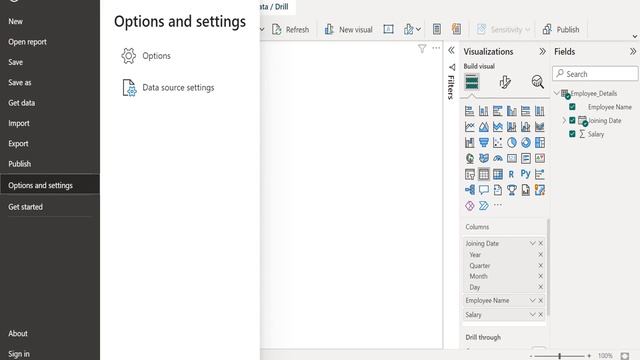Collapse the Visualizations pane
This screenshot has width=640, height=360.
point(542,51)
